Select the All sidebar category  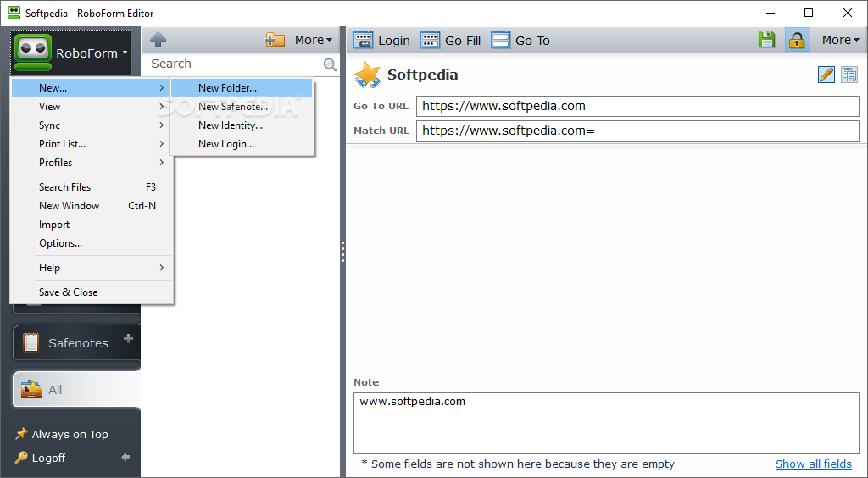tap(76, 390)
